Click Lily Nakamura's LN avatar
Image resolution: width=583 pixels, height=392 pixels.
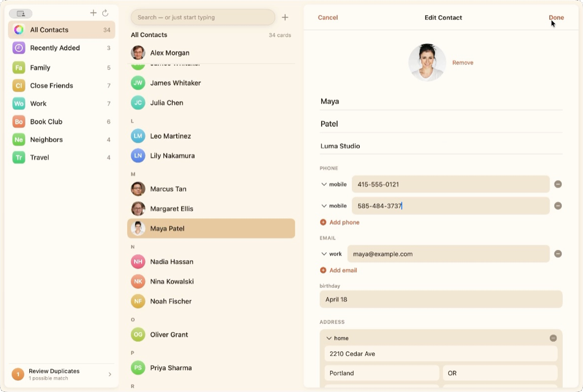click(x=138, y=156)
